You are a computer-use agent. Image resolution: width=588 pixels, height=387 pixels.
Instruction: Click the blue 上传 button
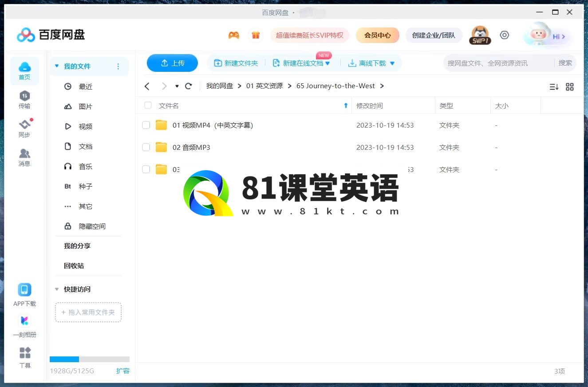tap(172, 63)
